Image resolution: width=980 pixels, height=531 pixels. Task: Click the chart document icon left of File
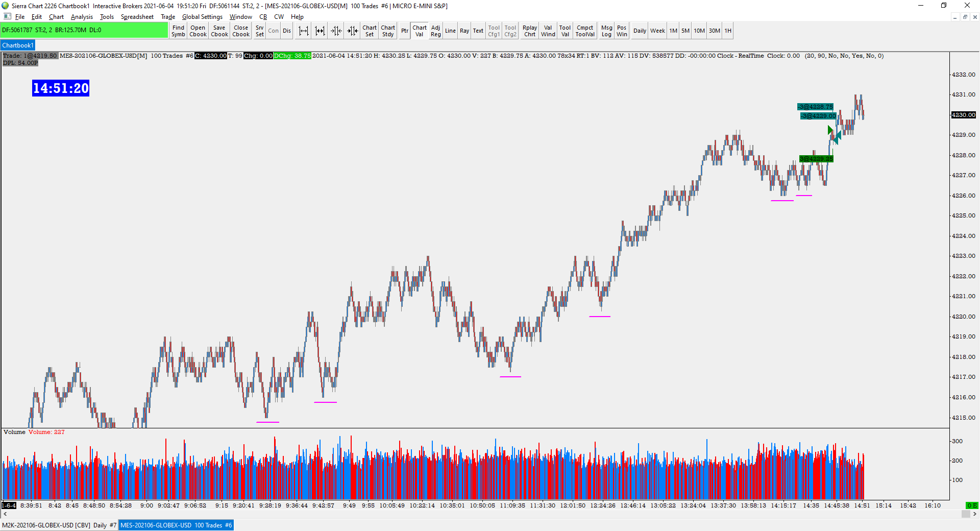(x=7, y=16)
